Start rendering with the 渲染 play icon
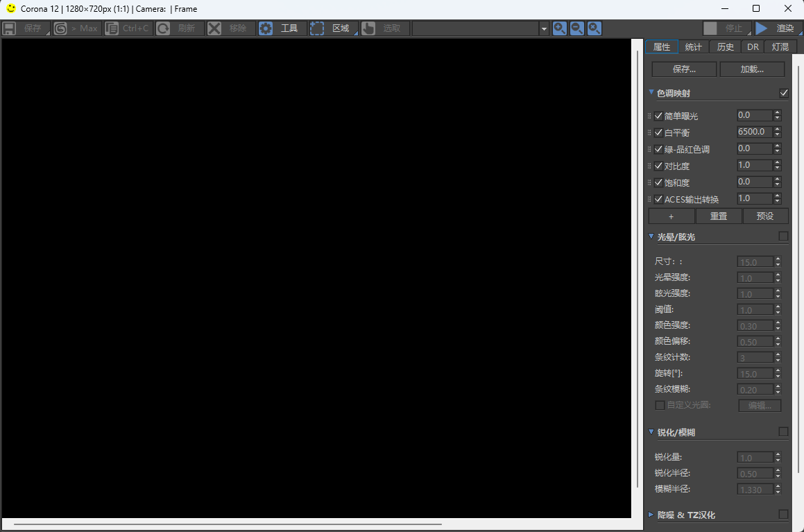 click(762, 28)
